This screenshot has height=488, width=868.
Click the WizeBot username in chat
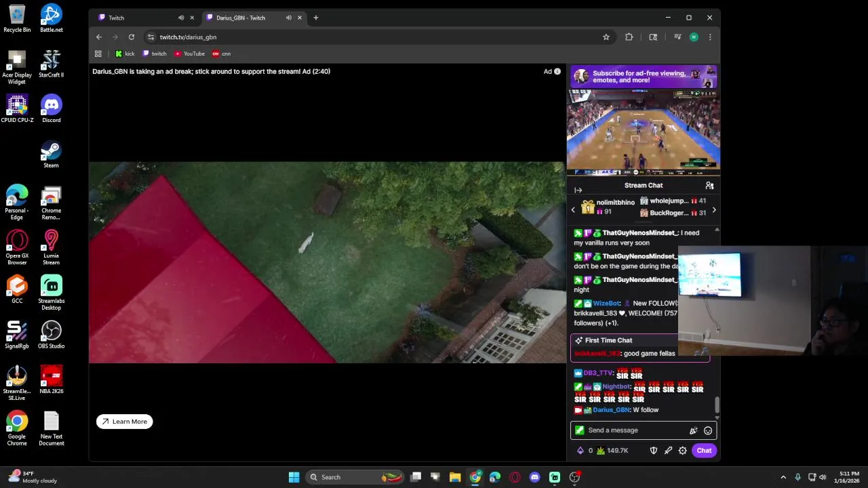tap(606, 304)
